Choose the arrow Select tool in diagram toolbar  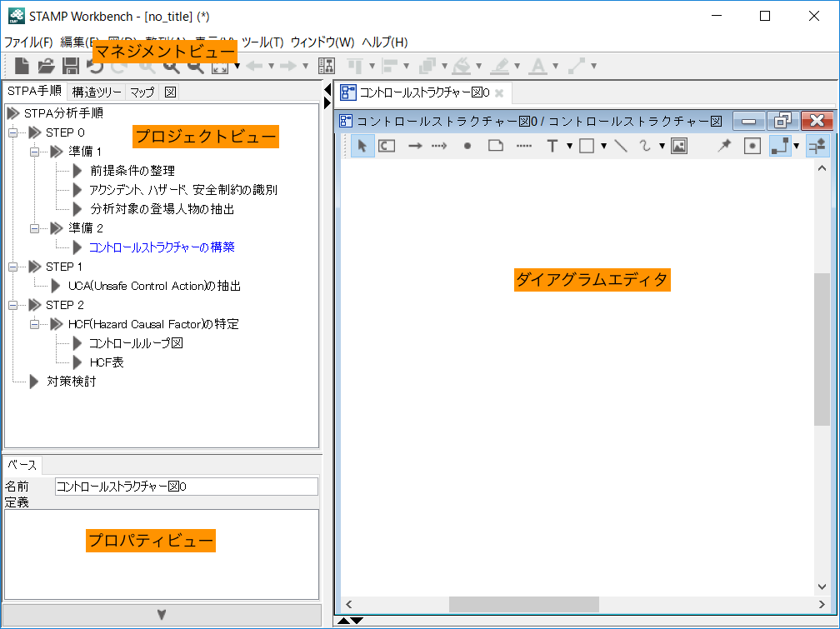click(x=362, y=146)
